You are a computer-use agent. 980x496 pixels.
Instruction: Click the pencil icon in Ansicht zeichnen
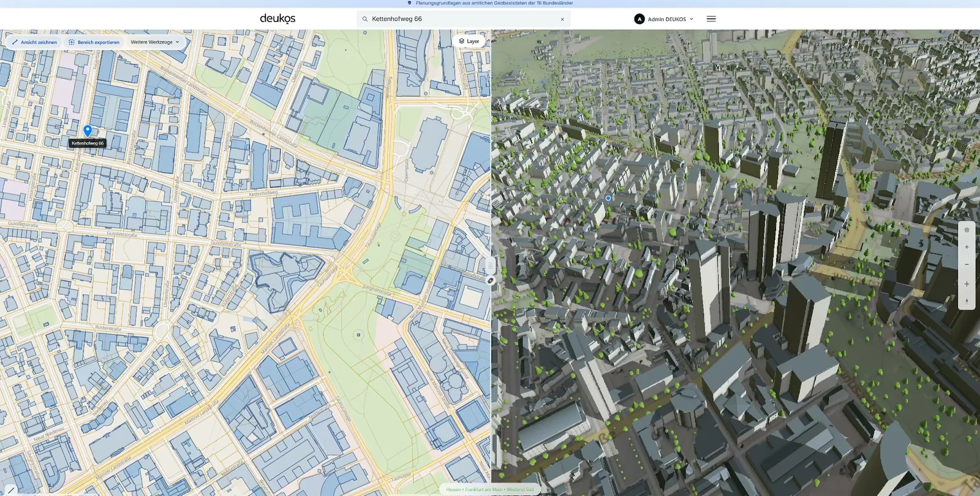pyautogui.click(x=15, y=42)
